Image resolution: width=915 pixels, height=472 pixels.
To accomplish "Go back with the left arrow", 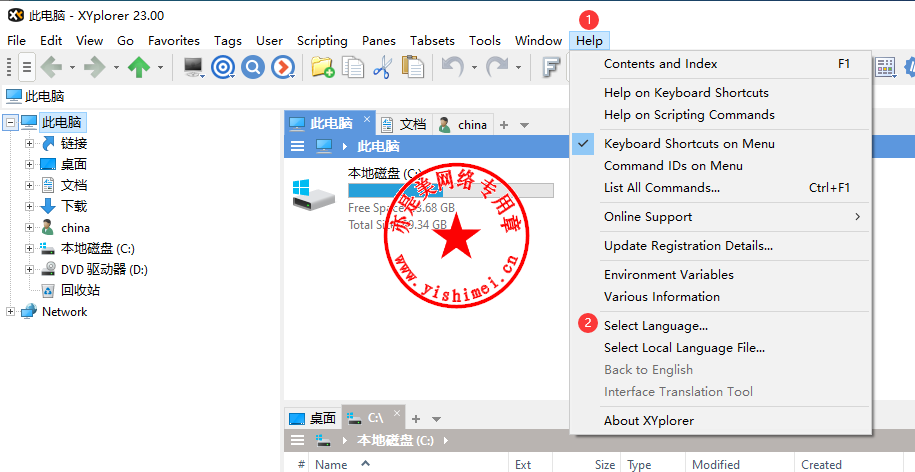I will 51,67.
